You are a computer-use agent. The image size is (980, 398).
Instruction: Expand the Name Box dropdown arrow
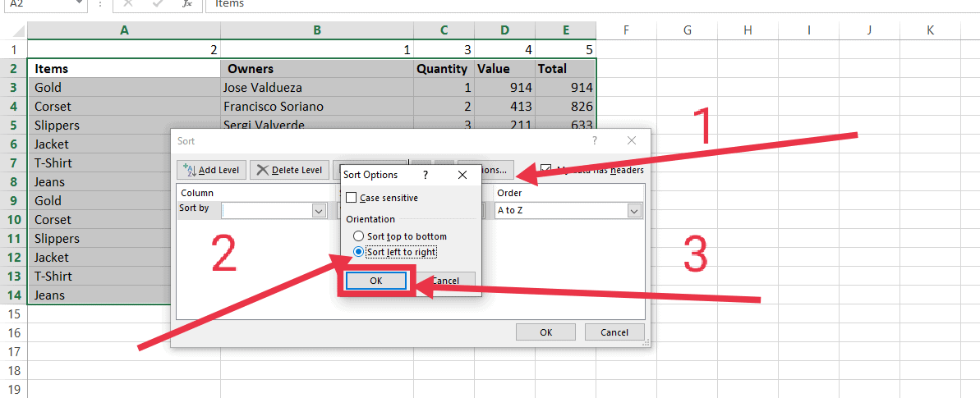pos(79,4)
